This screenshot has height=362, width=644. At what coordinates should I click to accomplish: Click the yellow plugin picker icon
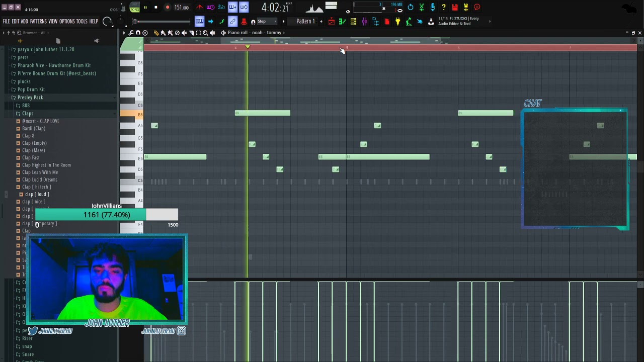pyautogui.click(x=398, y=22)
